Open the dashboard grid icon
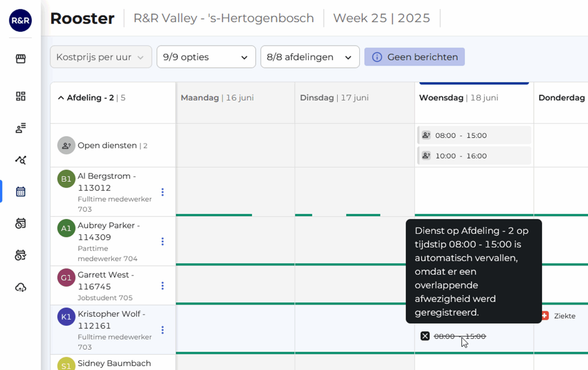Image resolution: width=588 pixels, height=370 pixels. 20,96
